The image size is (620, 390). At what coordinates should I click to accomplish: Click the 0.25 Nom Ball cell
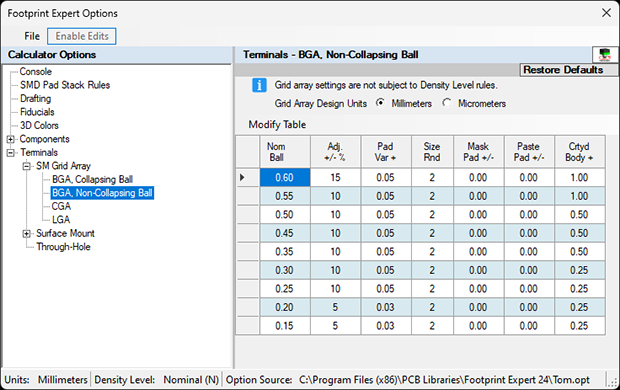point(285,289)
